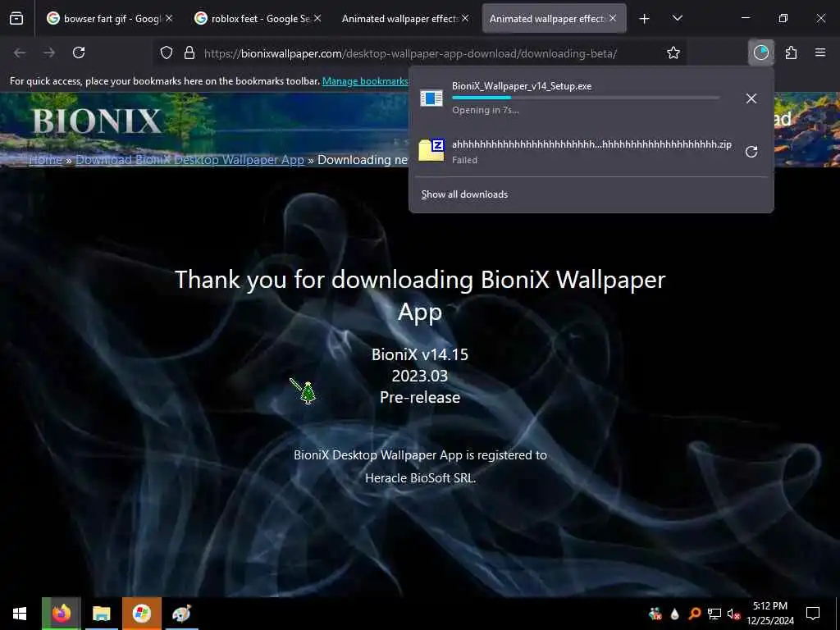Click Heracle BioSoft SRL text

coord(420,478)
